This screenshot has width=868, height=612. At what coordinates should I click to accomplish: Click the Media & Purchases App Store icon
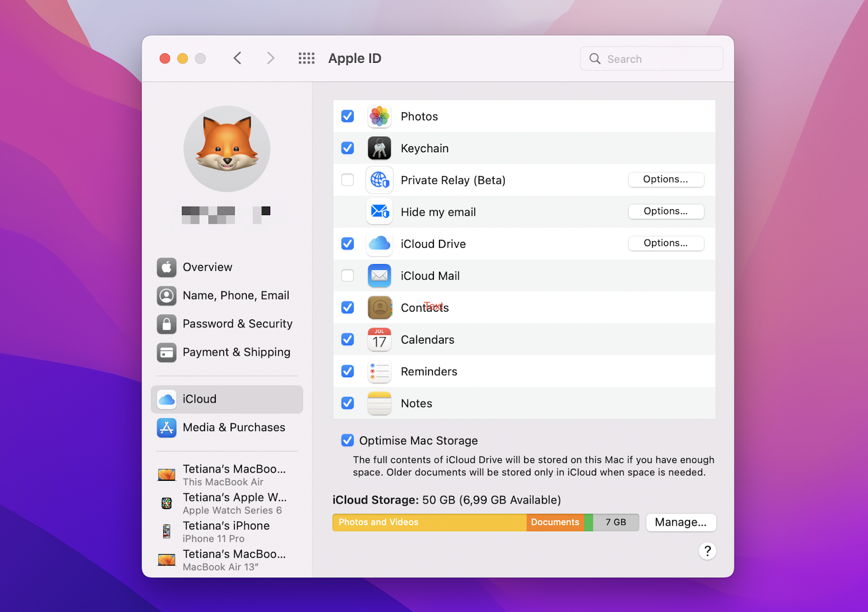167,428
